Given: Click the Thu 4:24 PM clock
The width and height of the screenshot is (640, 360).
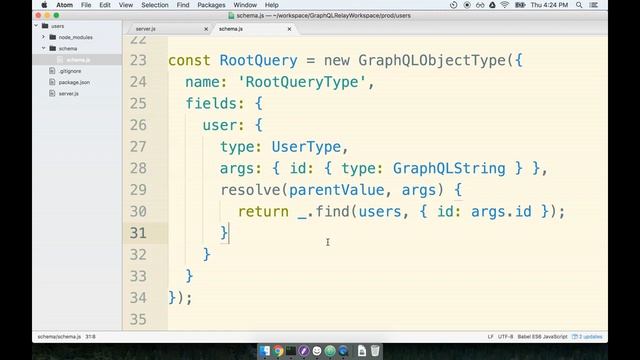Looking at the screenshot, I should (x=549, y=5).
